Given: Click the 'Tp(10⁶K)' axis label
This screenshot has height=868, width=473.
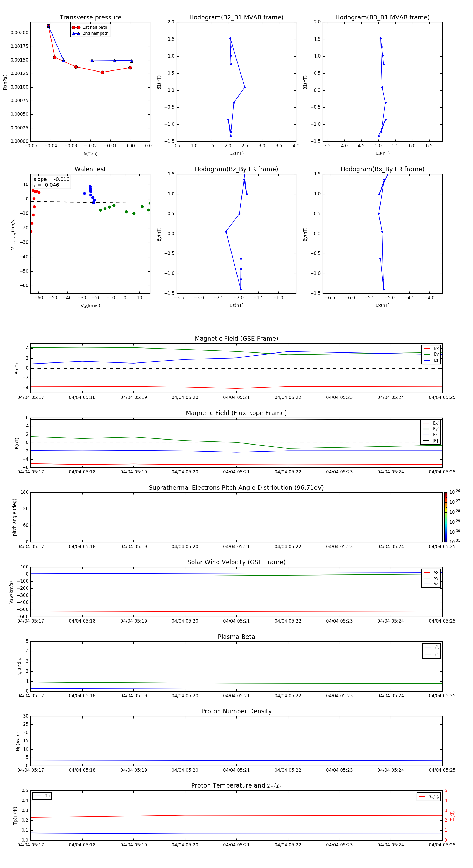Looking at the screenshot, I should [x=15, y=816].
